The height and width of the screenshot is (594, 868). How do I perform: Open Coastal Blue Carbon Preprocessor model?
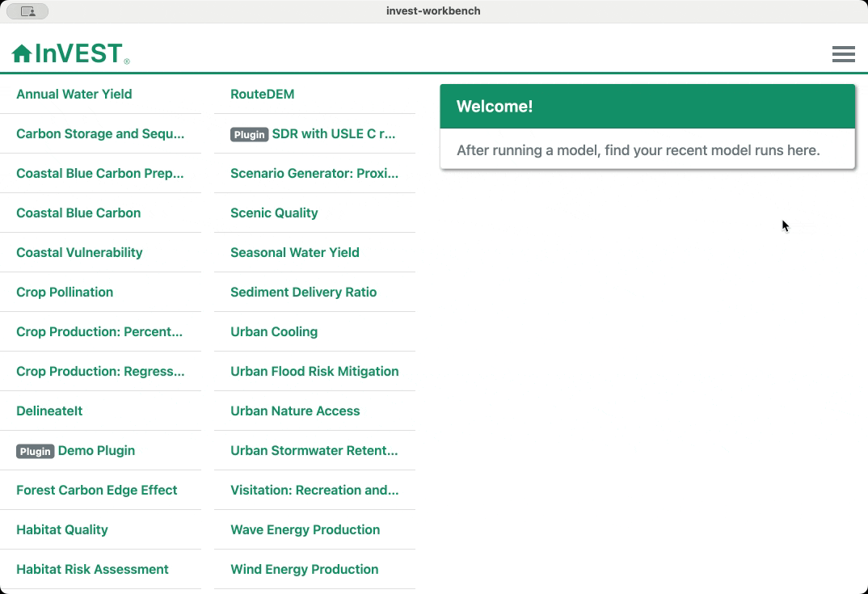tap(100, 173)
